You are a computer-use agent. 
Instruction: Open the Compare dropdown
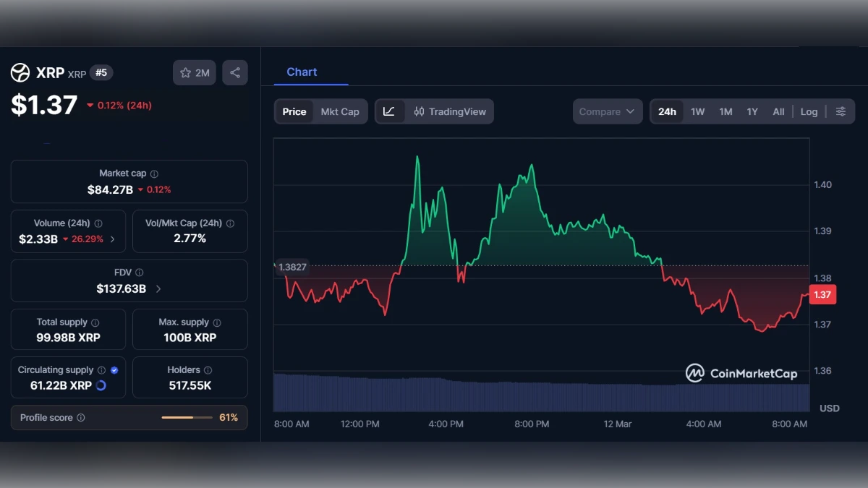(x=607, y=111)
